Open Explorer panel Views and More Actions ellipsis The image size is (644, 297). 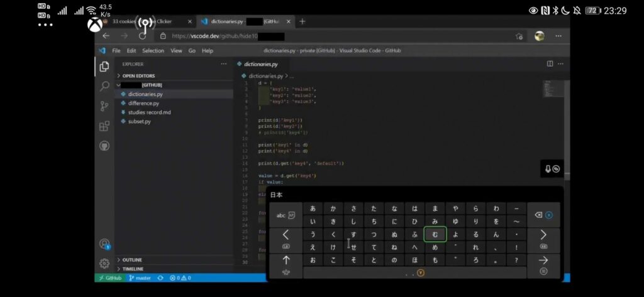pyautogui.click(x=223, y=64)
